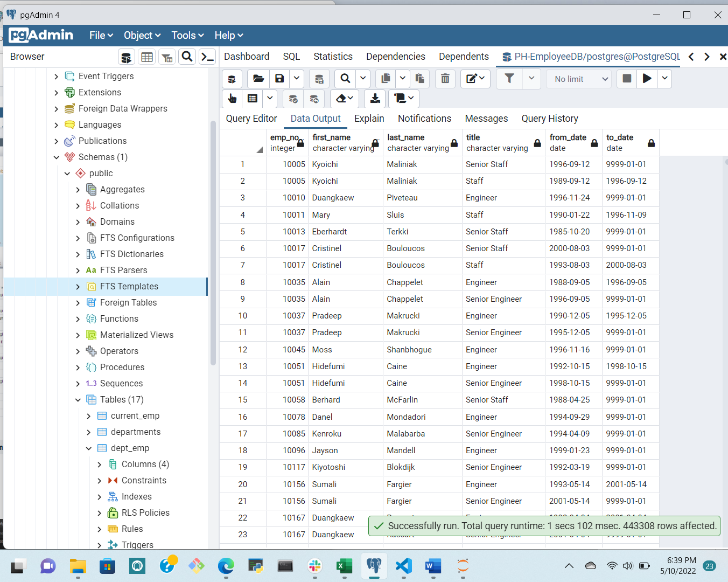Download results with the download icon
This screenshot has width=728, height=582.
pos(375,98)
